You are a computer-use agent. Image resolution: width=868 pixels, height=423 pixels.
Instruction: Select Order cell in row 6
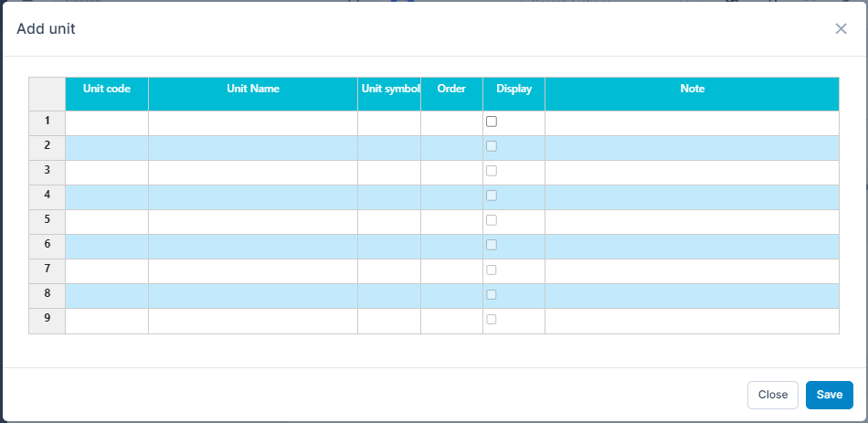tap(451, 246)
